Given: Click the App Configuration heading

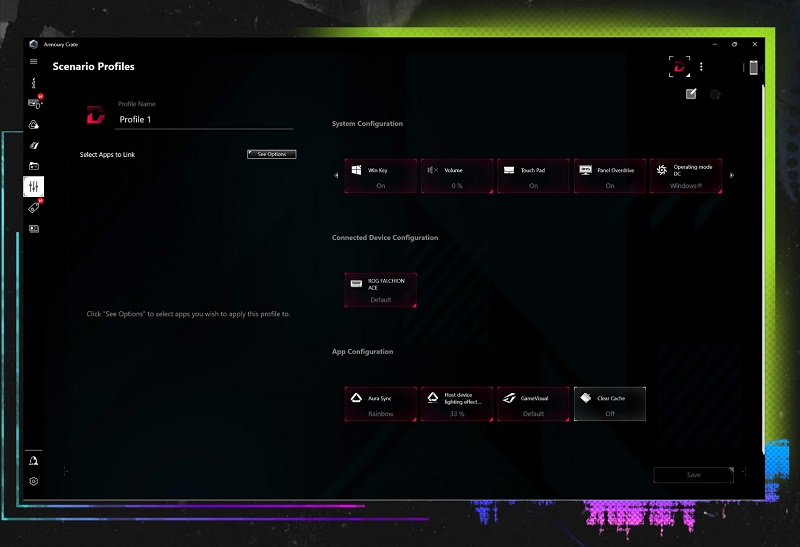Looking at the screenshot, I should 362,352.
